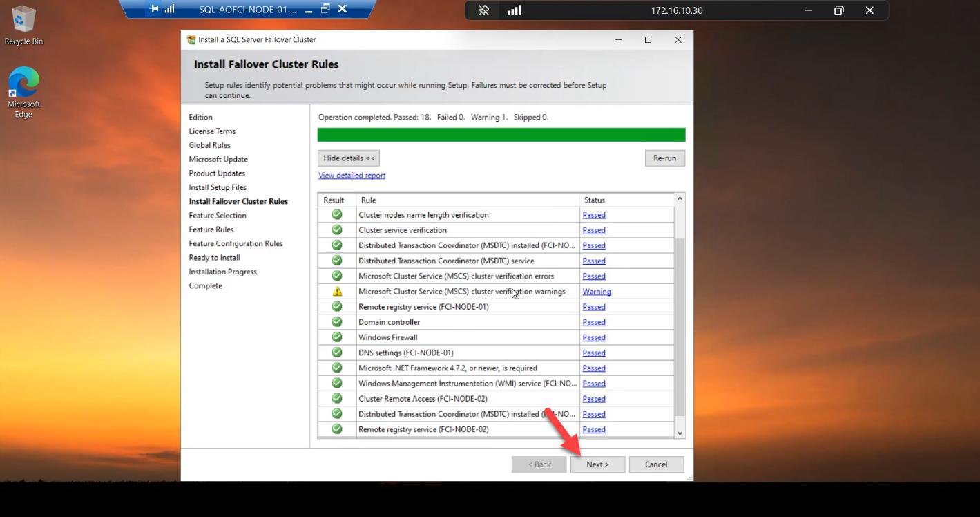The height and width of the screenshot is (517, 980).
Task: Click the signal bars icon on the 172.16.10.30 bar
Action: [x=515, y=10]
